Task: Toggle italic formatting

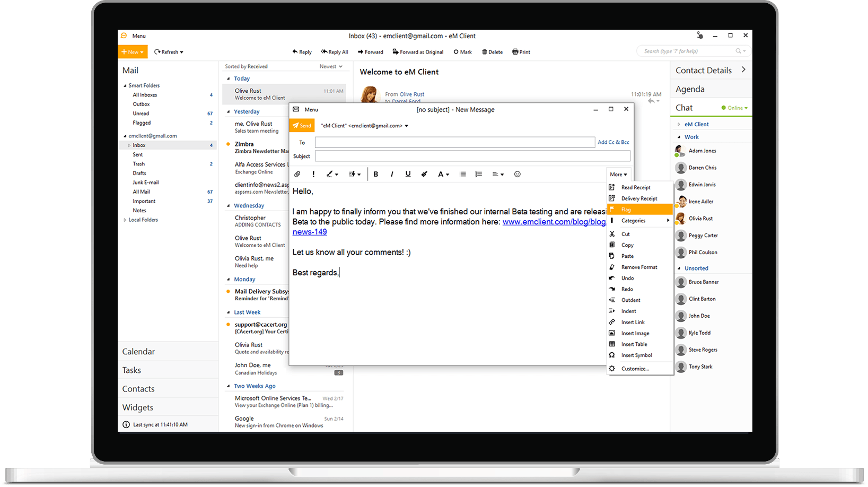Action: (392, 174)
